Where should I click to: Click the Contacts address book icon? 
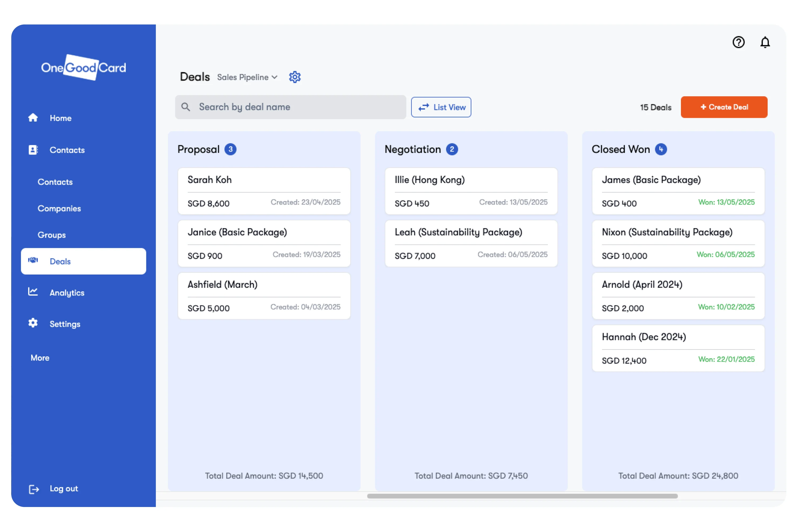pyautogui.click(x=33, y=149)
